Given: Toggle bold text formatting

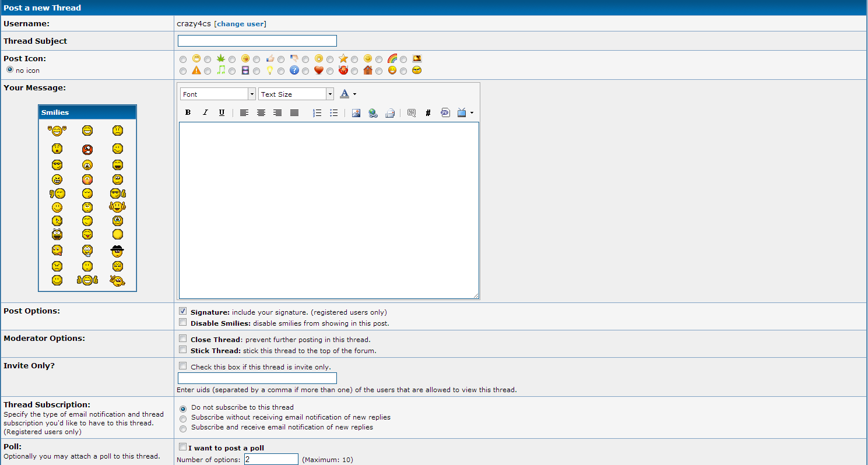Looking at the screenshot, I should (188, 113).
